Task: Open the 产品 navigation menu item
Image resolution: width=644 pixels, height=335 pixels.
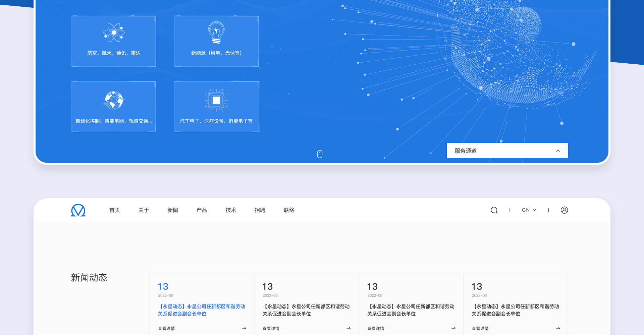Action: [202, 210]
